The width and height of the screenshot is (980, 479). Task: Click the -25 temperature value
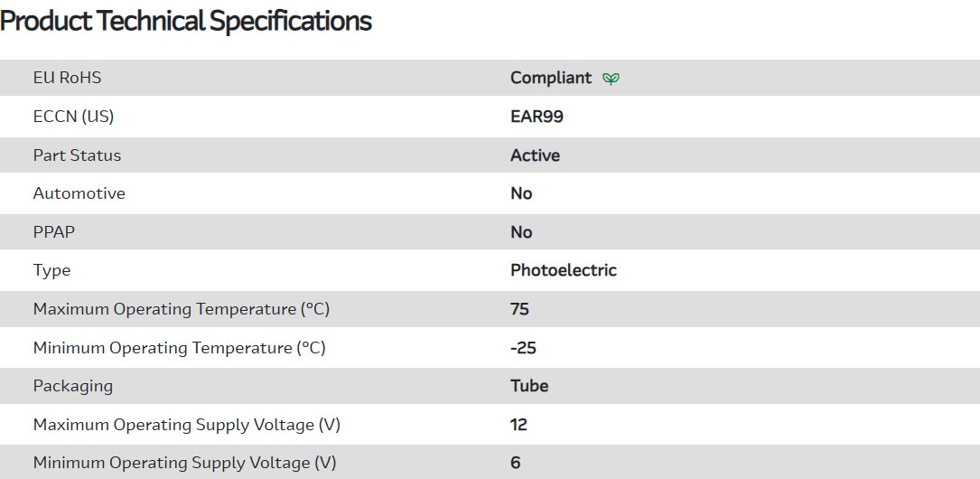523,348
